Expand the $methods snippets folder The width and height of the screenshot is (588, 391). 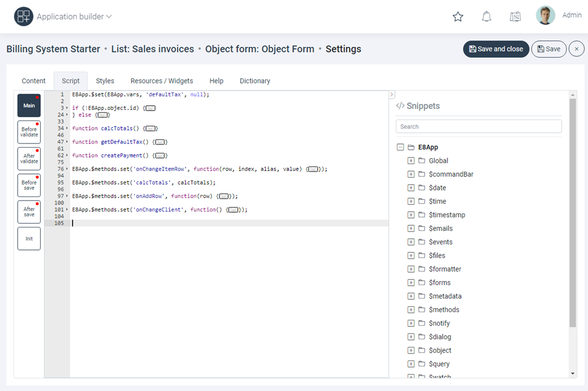click(x=411, y=309)
